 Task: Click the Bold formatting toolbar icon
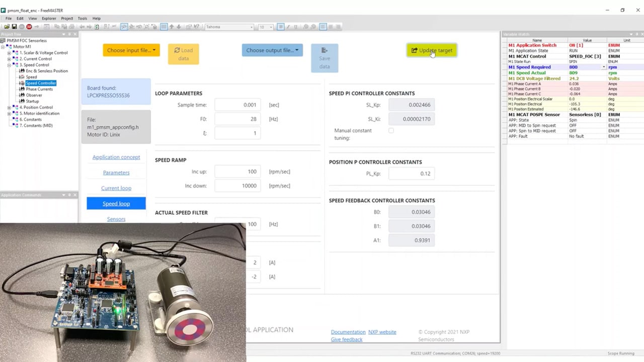(281, 27)
